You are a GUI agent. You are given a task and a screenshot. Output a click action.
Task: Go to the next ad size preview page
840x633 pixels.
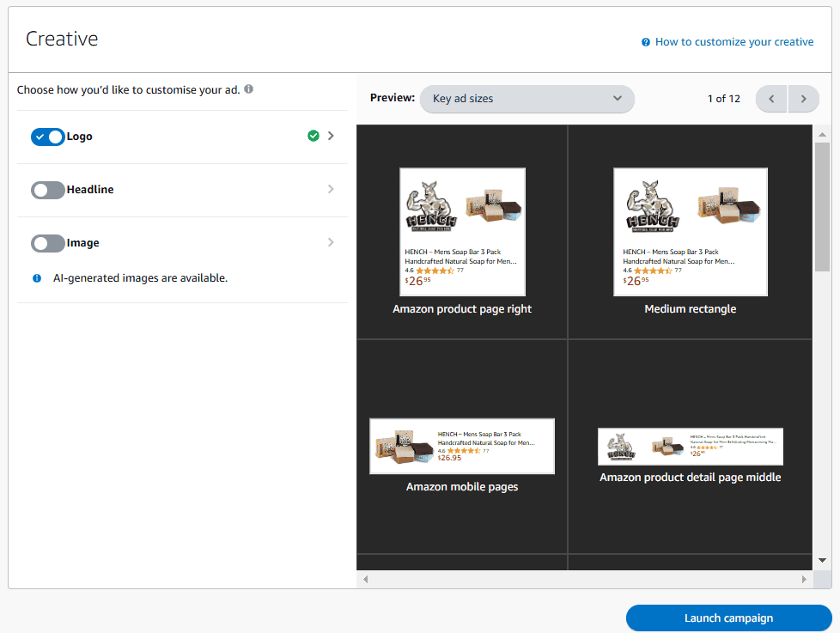click(803, 99)
